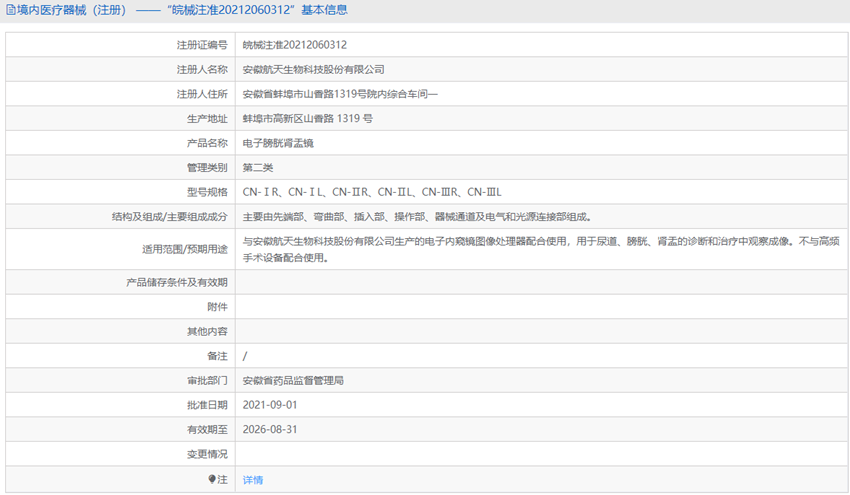Select approval date 2021-09-01
The height and width of the screenshot is (495, 850).
pos(270,405)
